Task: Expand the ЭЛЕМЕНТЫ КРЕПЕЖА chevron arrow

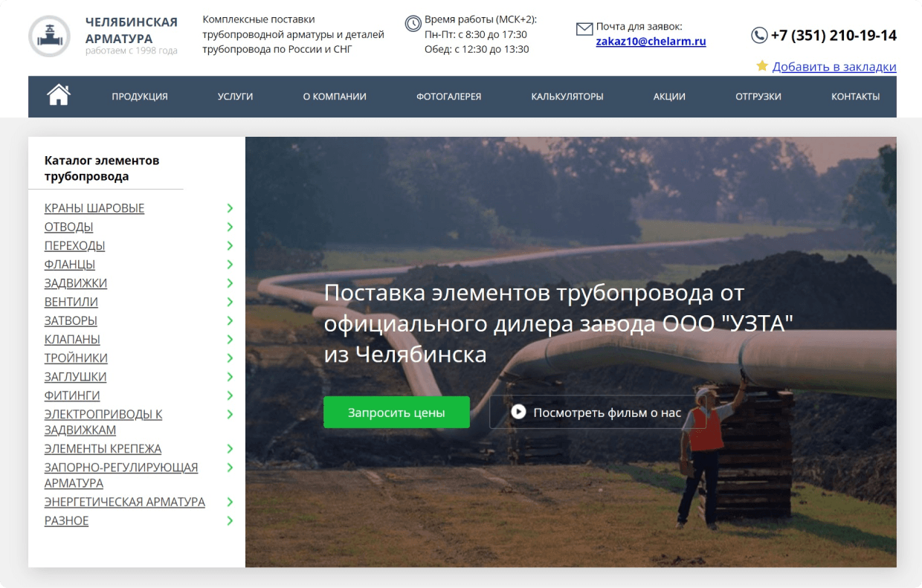Action: (230, 449)
